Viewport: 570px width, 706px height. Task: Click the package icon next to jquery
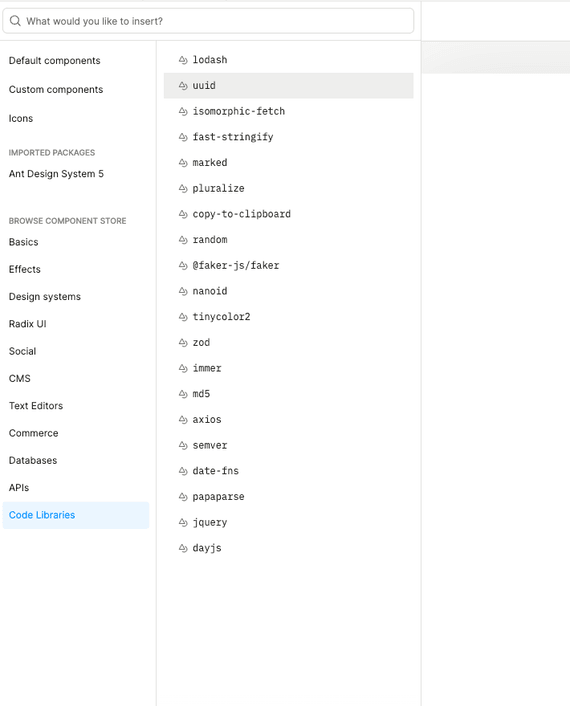[x=183, y=522]
